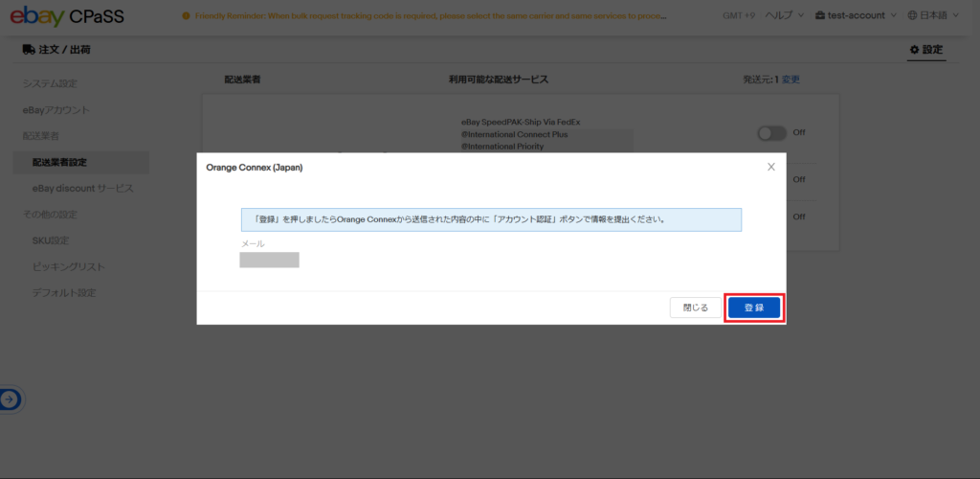Click the 登録 register button

754,308
